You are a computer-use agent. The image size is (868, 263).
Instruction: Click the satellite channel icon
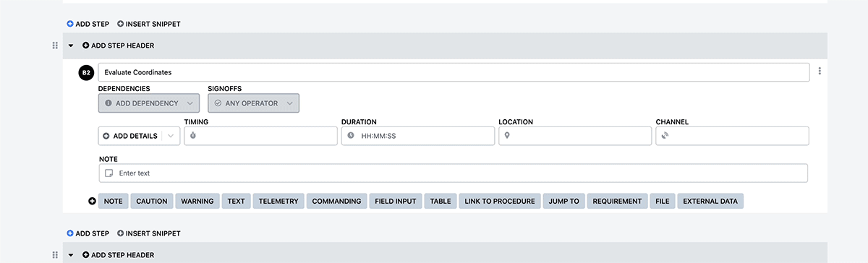pyautogui.click(x=665, y=136)
